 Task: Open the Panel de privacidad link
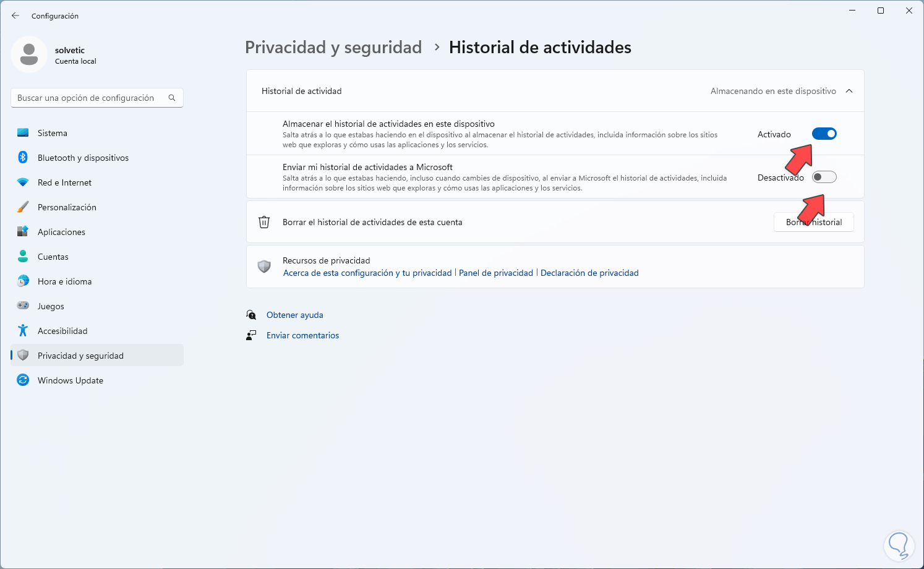[x=496, y=273]
